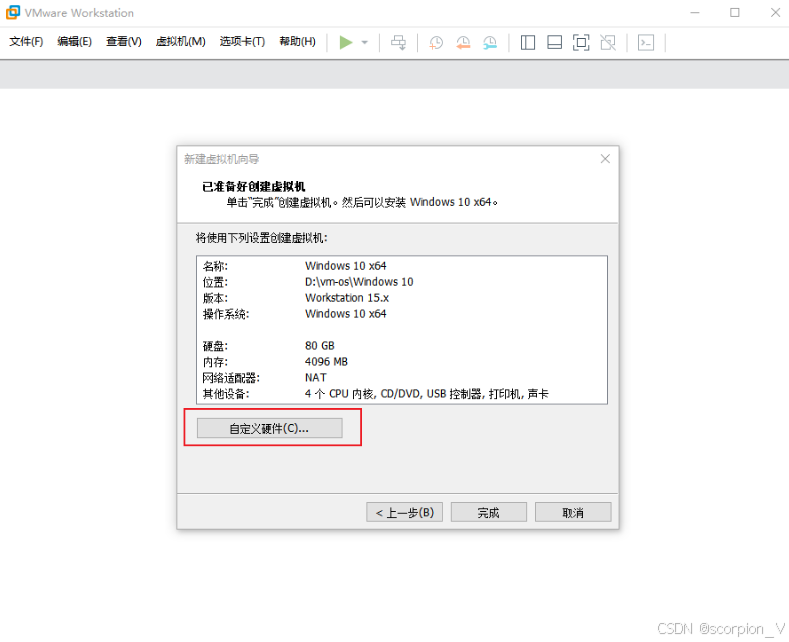Click the take snapshot clock icon

click(436, 42)
